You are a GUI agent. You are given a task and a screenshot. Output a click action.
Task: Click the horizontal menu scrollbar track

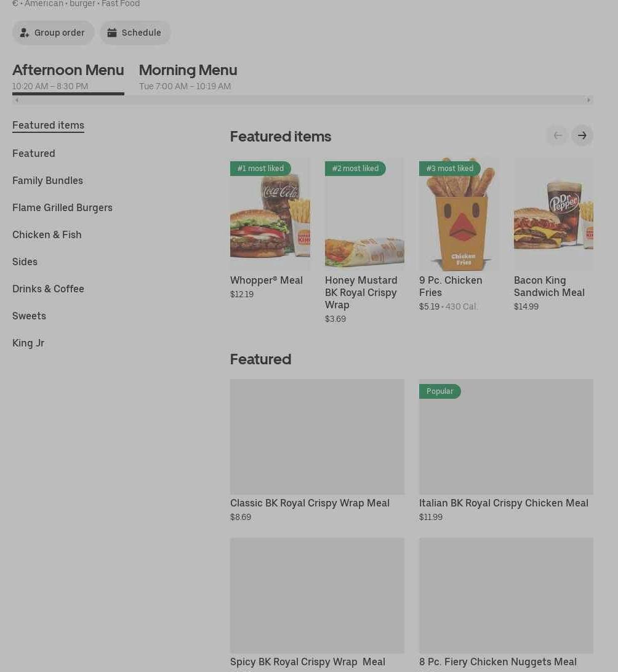(303, 100)
